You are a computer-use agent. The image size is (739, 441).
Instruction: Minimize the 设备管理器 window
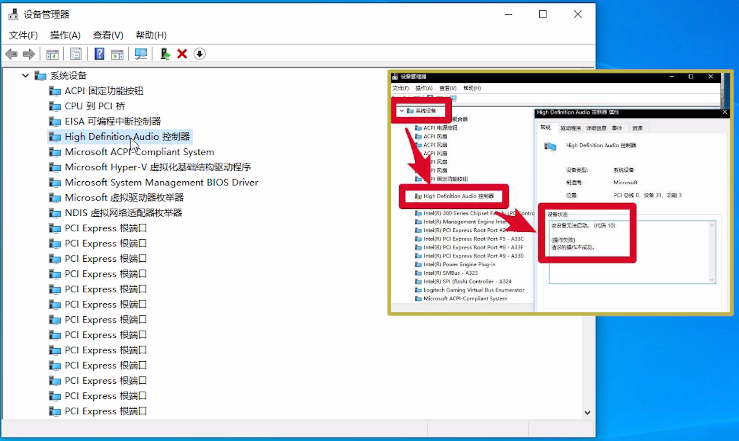coord(509,14)
